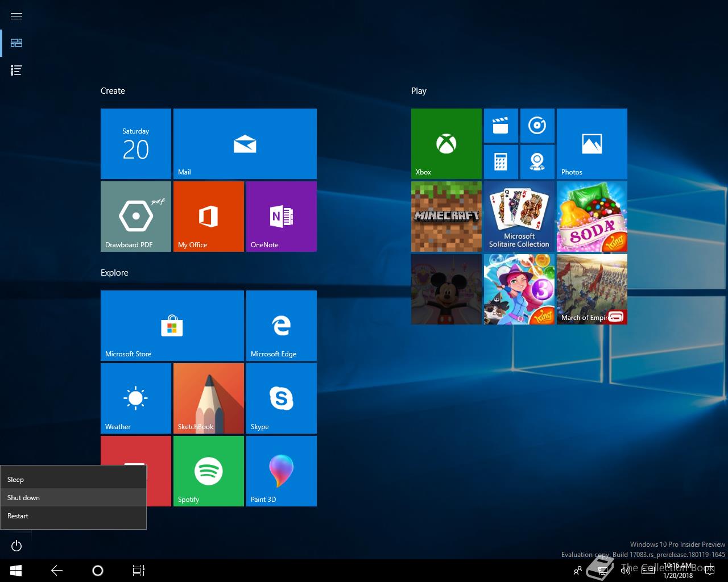Open Calculator small tile
The height and width of the screenshot is (582, 728).
coord(501,162)
